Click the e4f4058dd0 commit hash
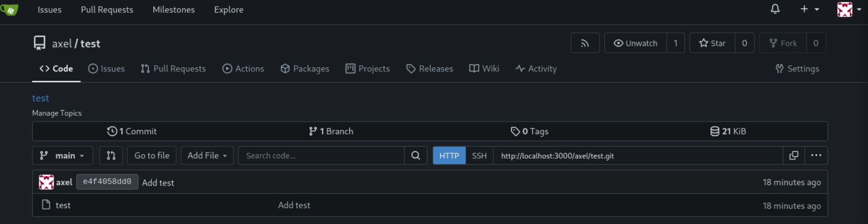This screenshot has height=224, width=868. pyautogui.click(x=107, y=182)
